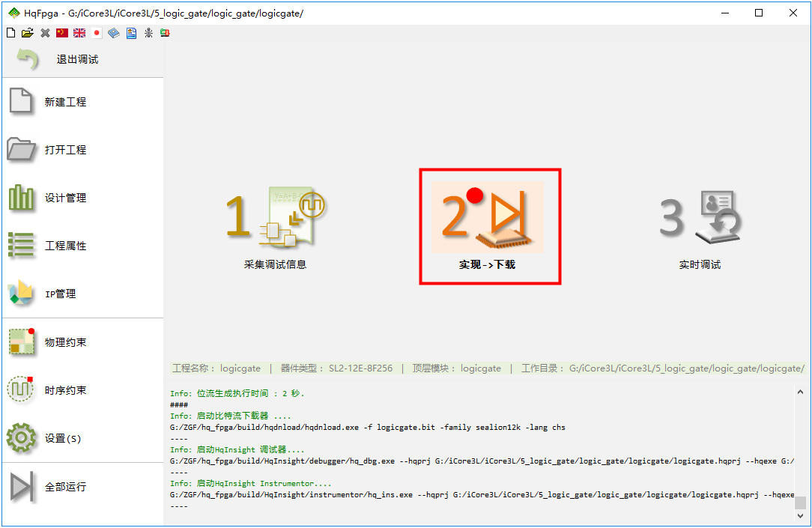Switch language with the Chinese flag icon

click(x=62, y=33)
